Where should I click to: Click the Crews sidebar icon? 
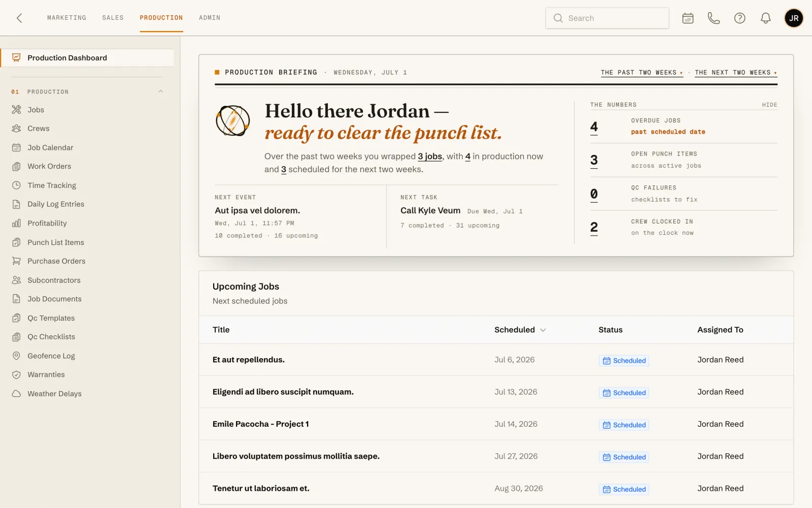click(x=16, y=129)
